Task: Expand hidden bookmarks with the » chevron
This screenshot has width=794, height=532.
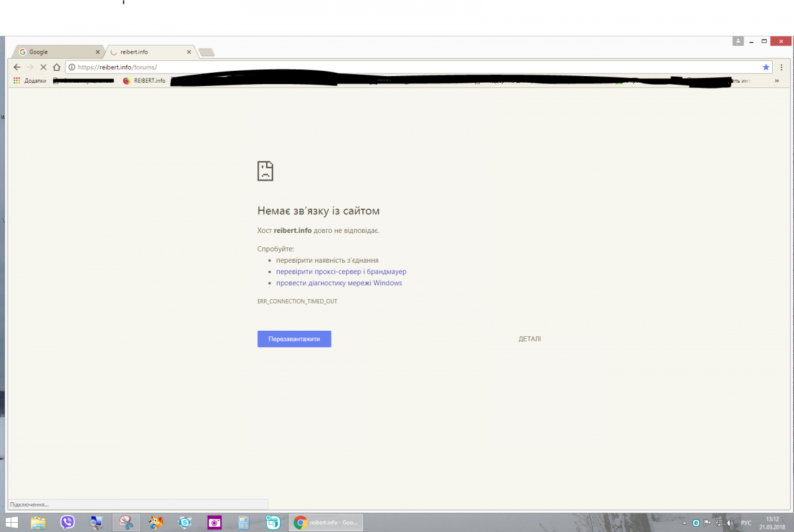Action: 777,81
